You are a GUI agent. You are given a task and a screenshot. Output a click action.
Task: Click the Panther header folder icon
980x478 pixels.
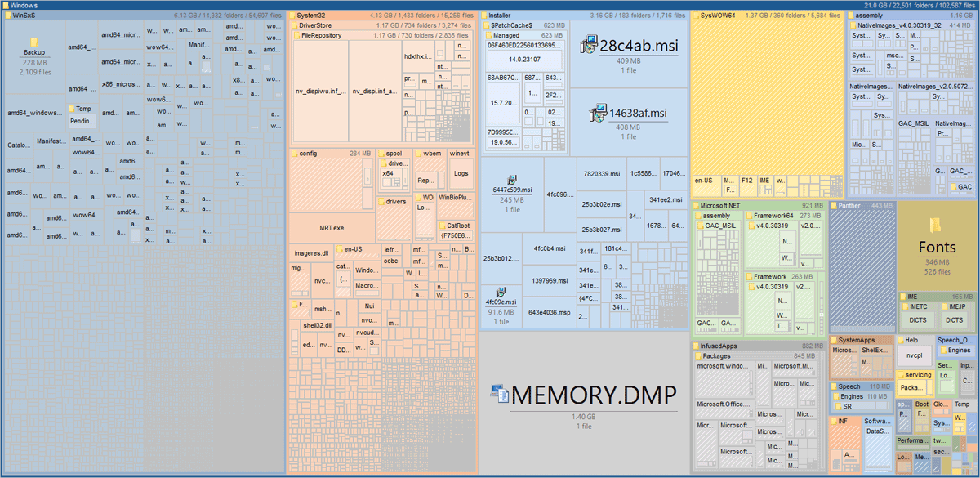coord(834,204)
